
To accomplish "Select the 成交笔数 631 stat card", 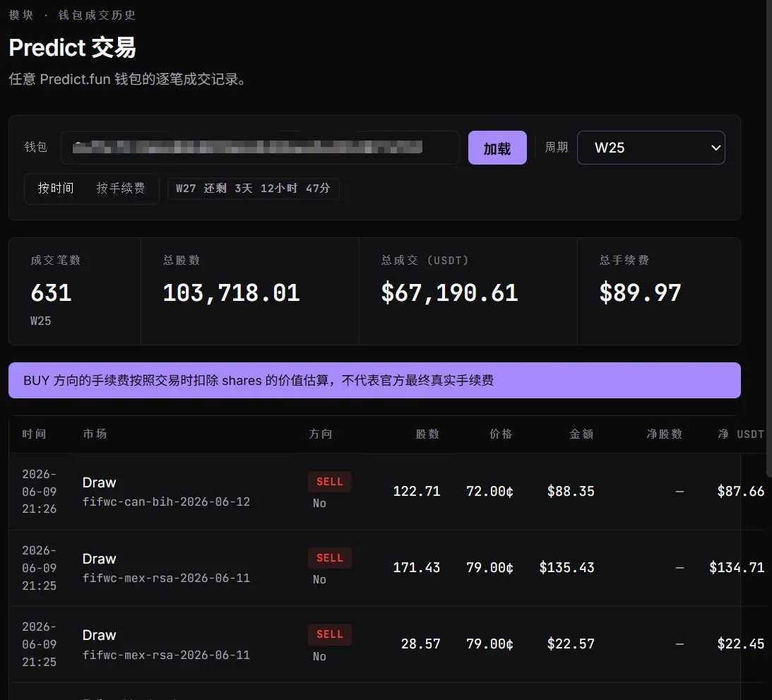I will coord(75,292).
